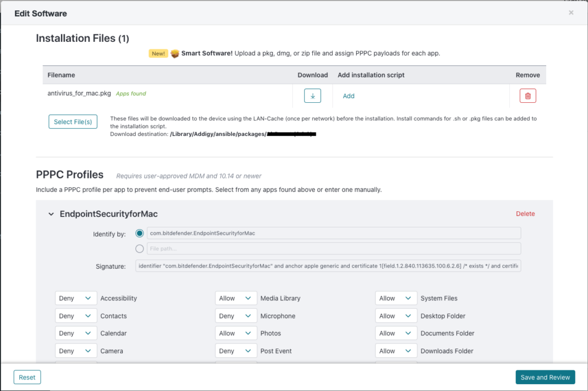Select the File path radio button
Viewport: 588px width, 391px height.
pyautogui.click(x=140, y=249)
